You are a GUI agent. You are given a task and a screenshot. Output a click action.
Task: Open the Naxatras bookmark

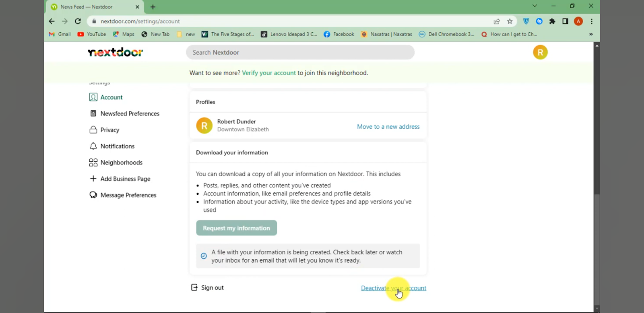386,34
